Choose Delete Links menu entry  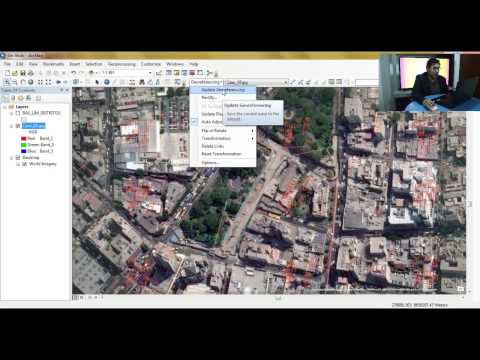pos(223,146)
